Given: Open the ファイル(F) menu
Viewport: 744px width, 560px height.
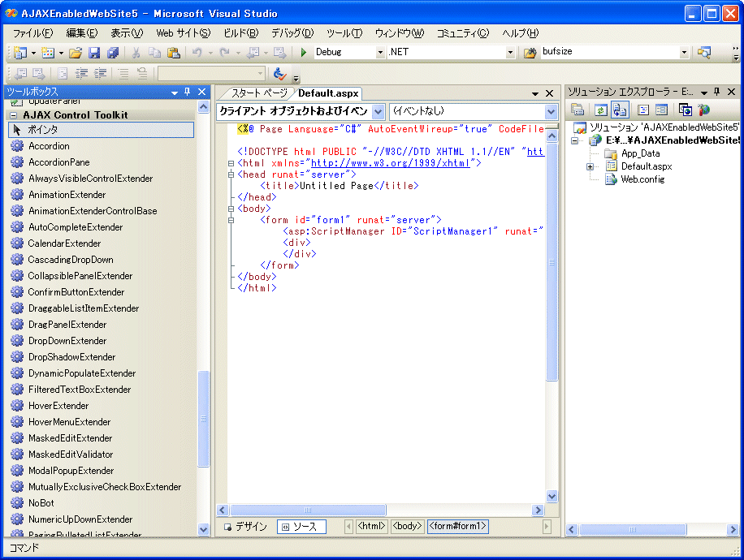Looking at the screenshot, I should pyautogui.click(x=32, y=33).
